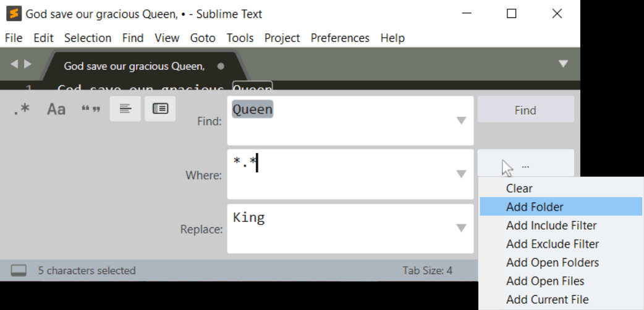Click inside the Replace text field
This screenshot has height=310, width=644.
[350, 228]
